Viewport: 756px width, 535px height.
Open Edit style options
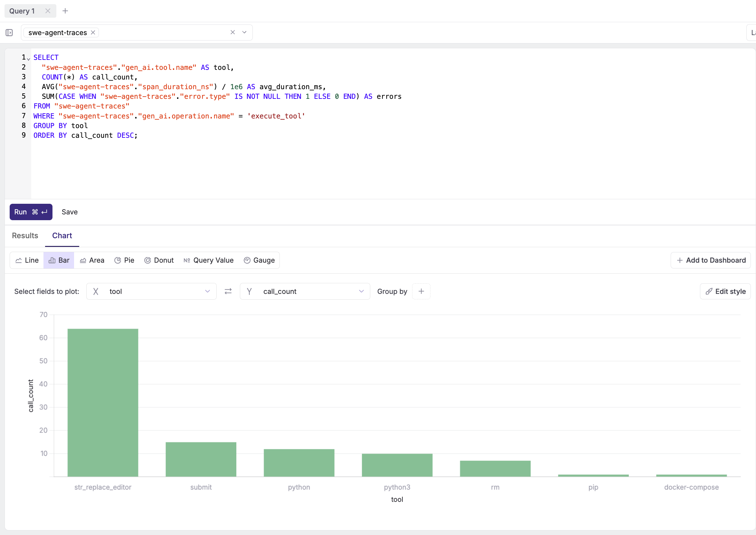click(x=725, y=291)
